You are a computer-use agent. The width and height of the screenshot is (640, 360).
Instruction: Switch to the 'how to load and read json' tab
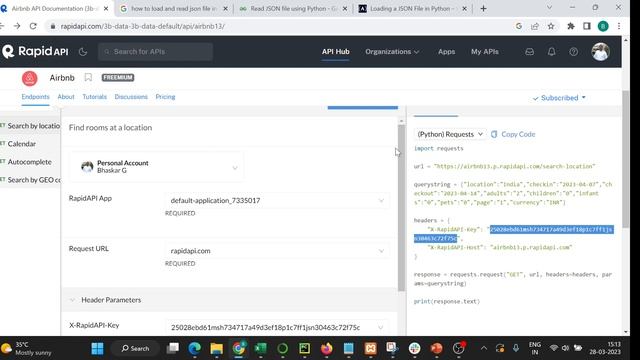pos(174,9)
